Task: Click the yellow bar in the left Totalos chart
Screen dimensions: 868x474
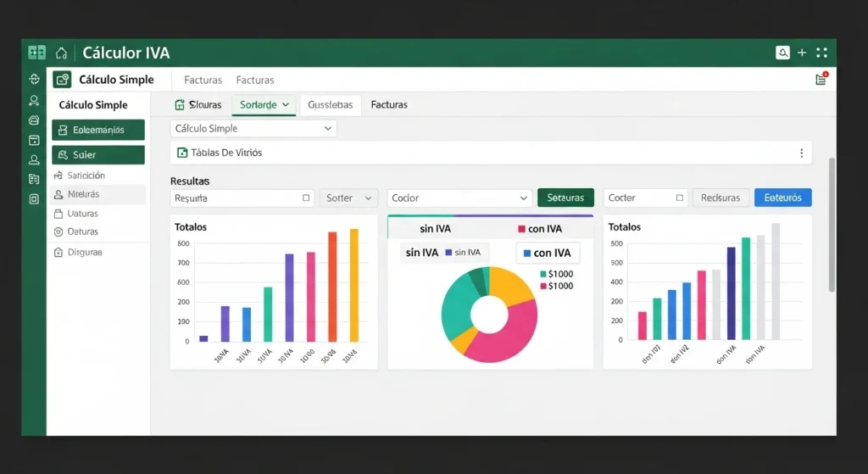Action: pyautogui.click(x=353, y=286)
